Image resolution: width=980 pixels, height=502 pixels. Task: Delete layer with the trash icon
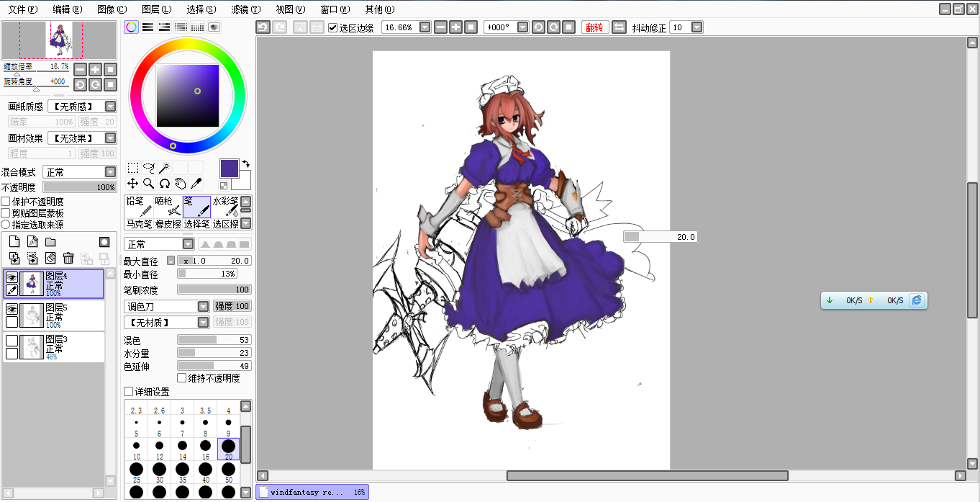(68, 258)
